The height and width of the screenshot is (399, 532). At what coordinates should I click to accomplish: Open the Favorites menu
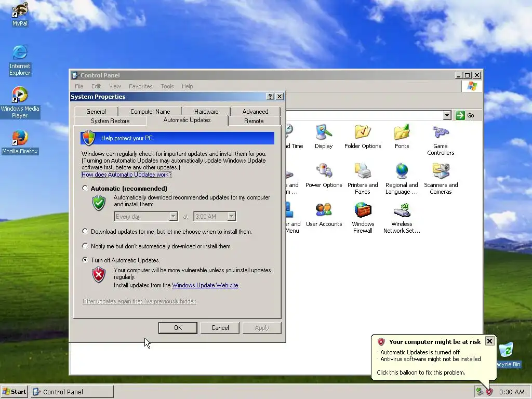[x=140, y=86]
